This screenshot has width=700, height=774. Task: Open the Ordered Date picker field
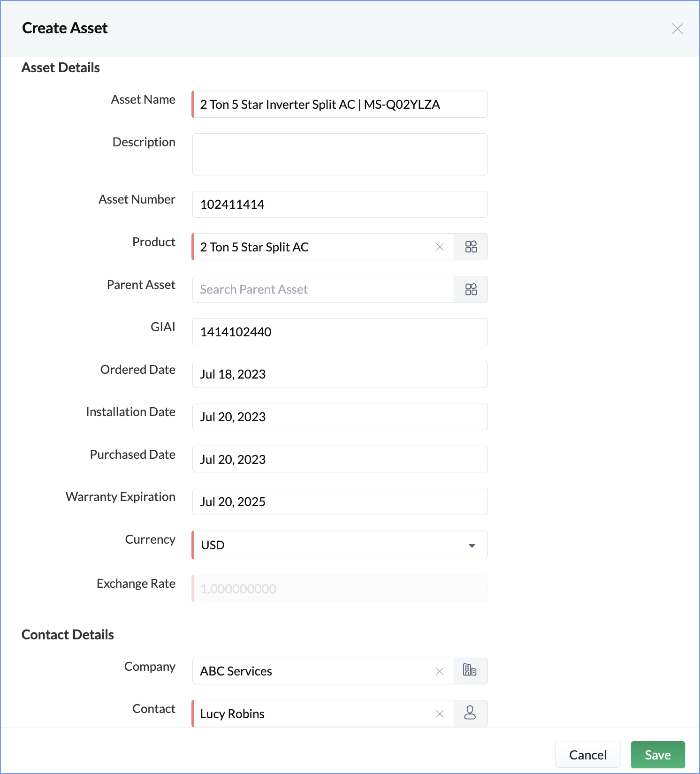(340, 374)
